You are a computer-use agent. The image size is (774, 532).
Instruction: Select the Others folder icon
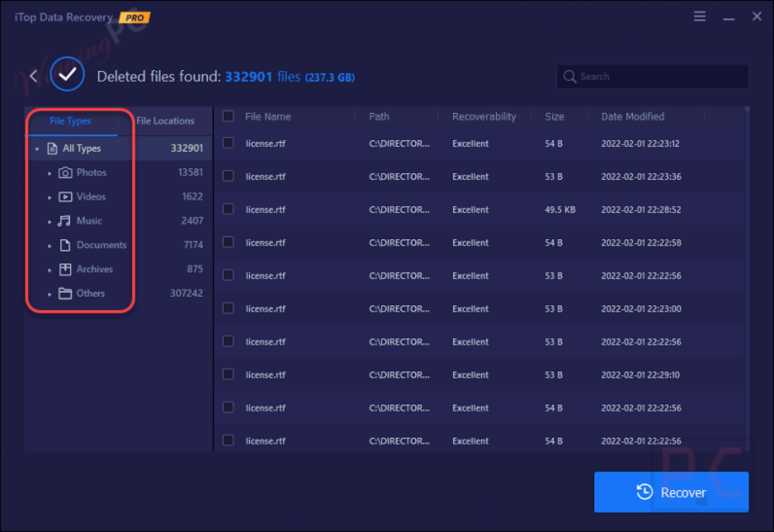pyautogui.click(x=66, y=293)
